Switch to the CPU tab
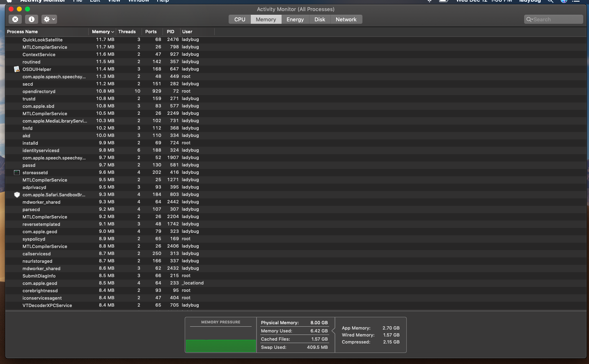 click(x=240, y=19)
